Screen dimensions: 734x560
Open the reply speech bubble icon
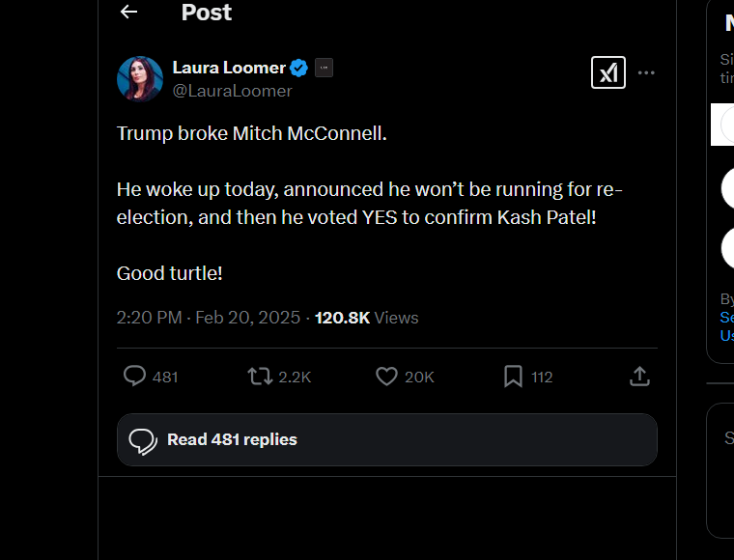pos(135,377)
